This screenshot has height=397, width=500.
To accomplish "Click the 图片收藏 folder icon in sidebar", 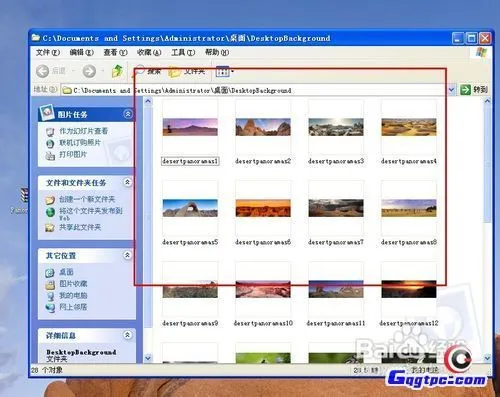I will (50, 285).
